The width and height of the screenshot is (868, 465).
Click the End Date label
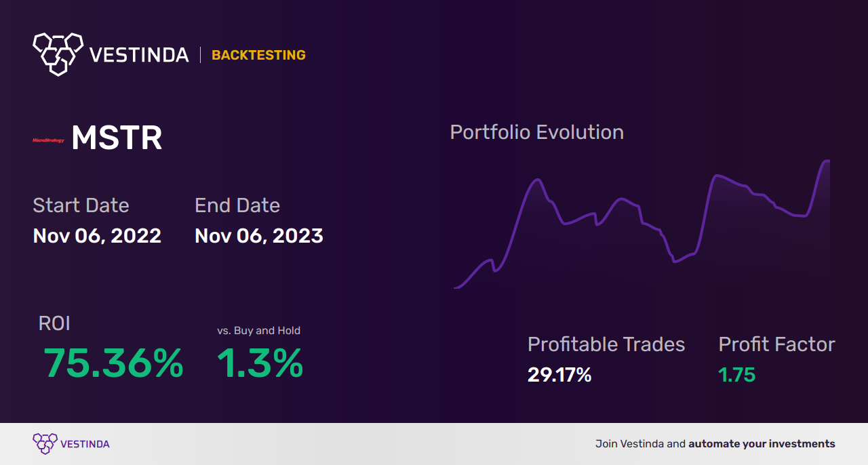coord(237,205)
